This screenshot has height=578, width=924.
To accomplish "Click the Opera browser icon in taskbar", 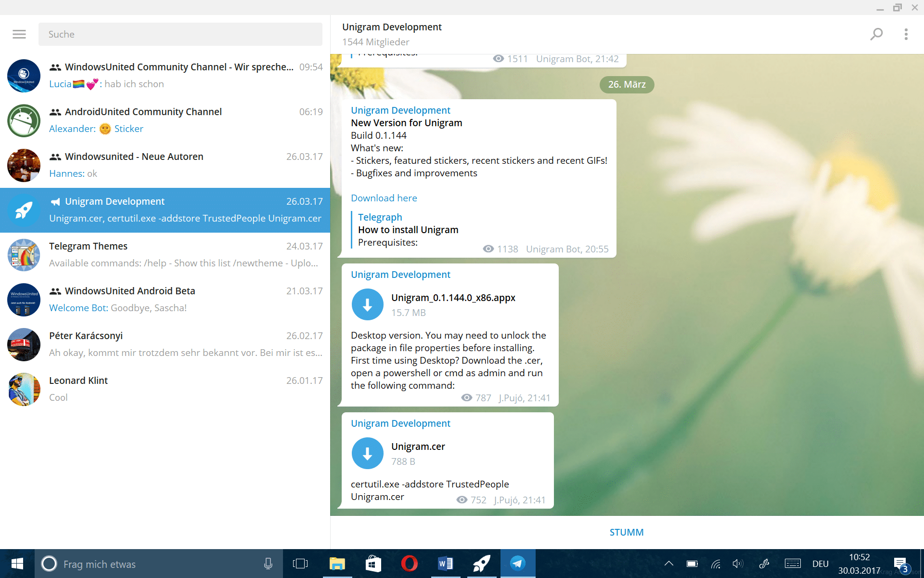I will [x=409, y=564].
